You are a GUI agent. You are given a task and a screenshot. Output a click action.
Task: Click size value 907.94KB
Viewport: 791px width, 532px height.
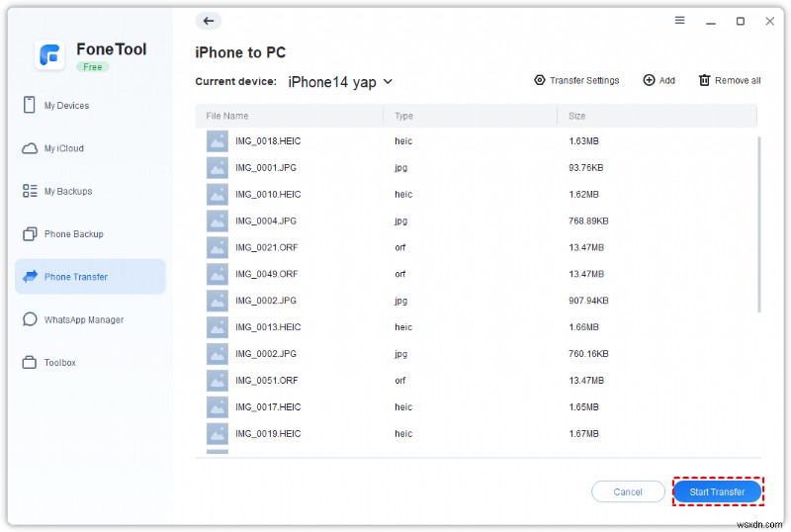tap(588, 301)
